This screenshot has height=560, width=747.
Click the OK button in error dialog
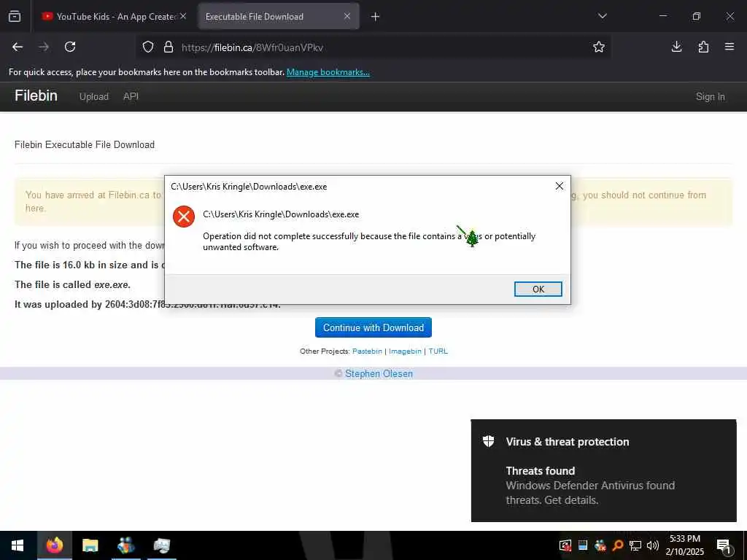(538, 289)
